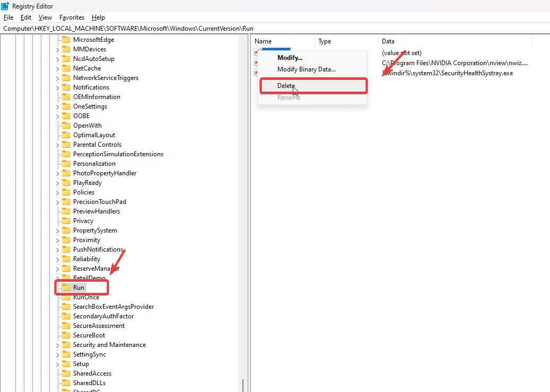Expand the OOBE key

coord(57,117)
